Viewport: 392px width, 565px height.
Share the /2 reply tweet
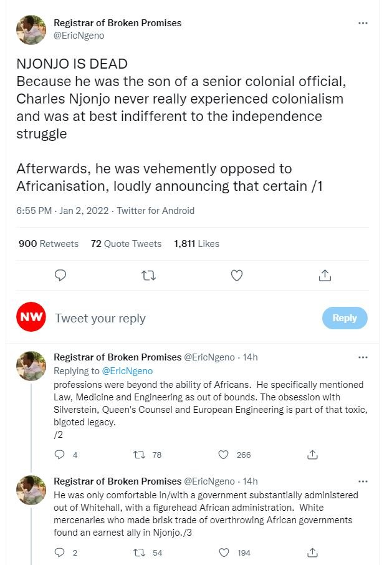[313, 455]
